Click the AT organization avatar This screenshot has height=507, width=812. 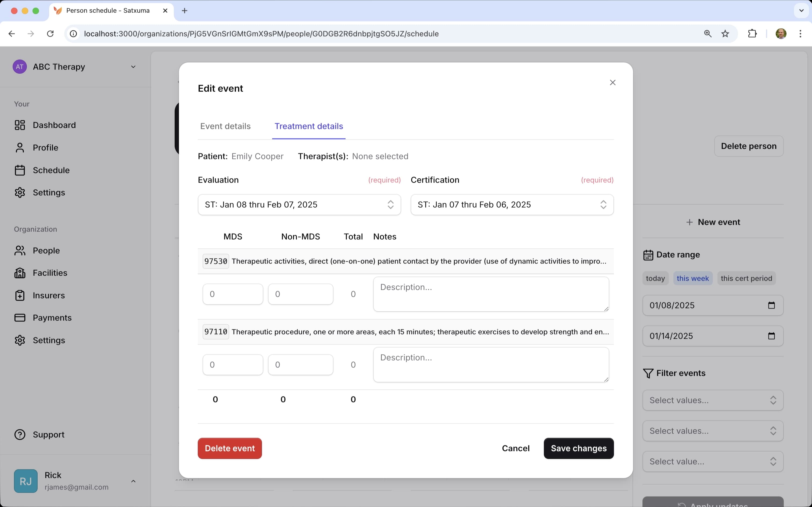20,67
